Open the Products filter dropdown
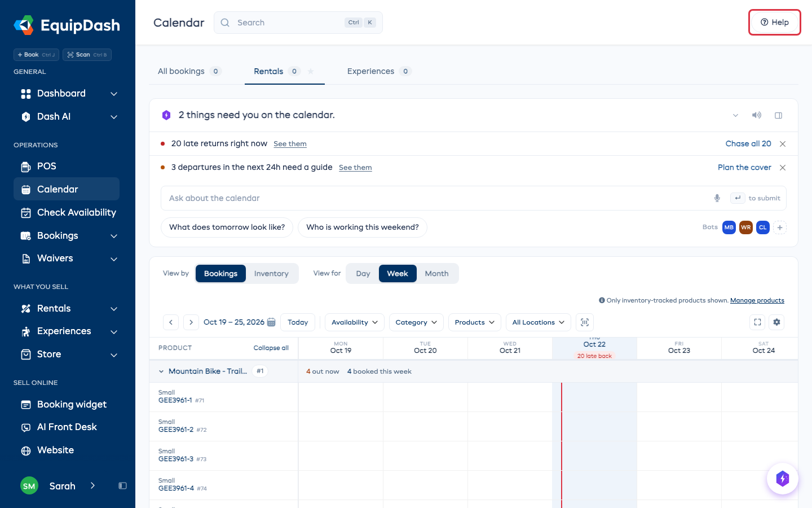This screenshot has width=812, height=508. pos(475,322)
